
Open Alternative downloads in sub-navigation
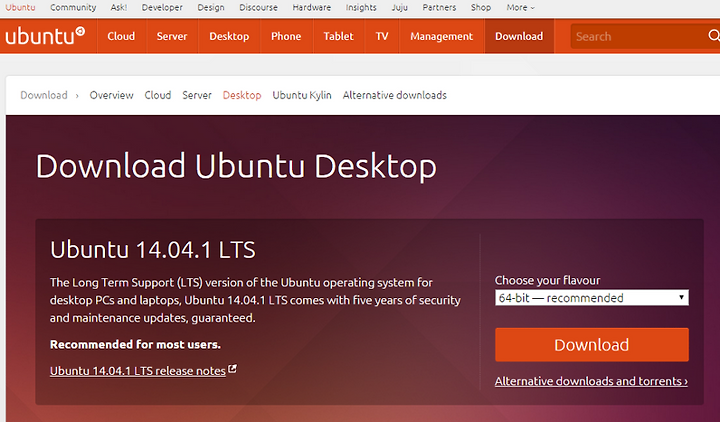coord(394,95)
